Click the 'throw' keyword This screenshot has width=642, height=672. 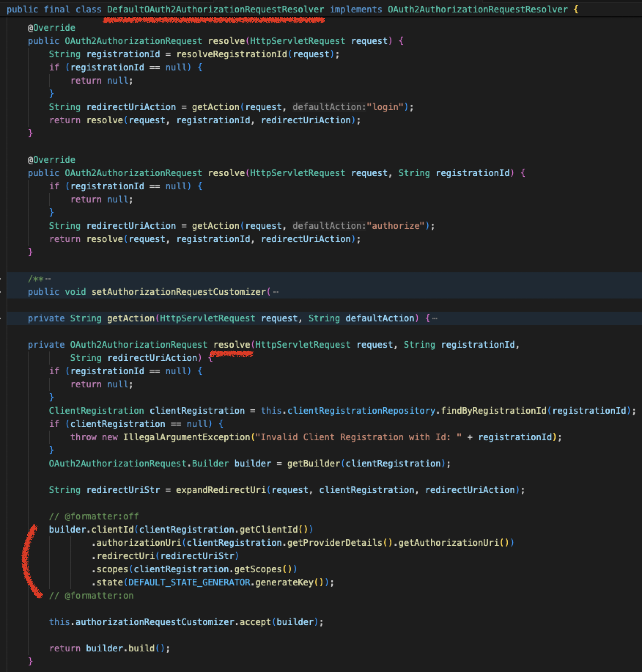[x=83, y=437]
